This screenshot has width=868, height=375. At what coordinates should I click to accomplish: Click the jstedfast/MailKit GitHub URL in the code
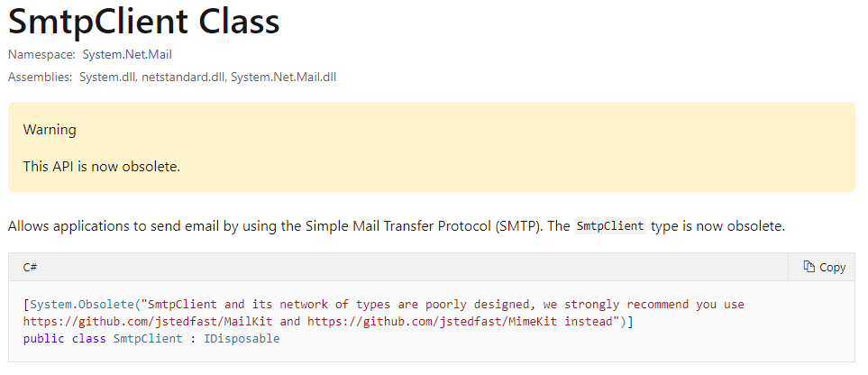coord(151,321)
